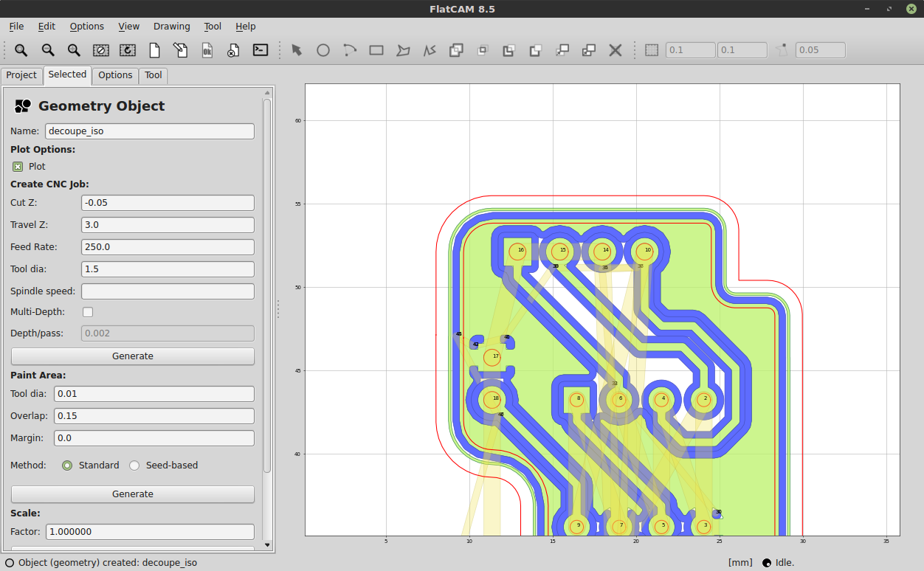Select the Add Circle drawing tool
Image resolution: width=924 pixels, height=571 pixels.
[323, 50]
